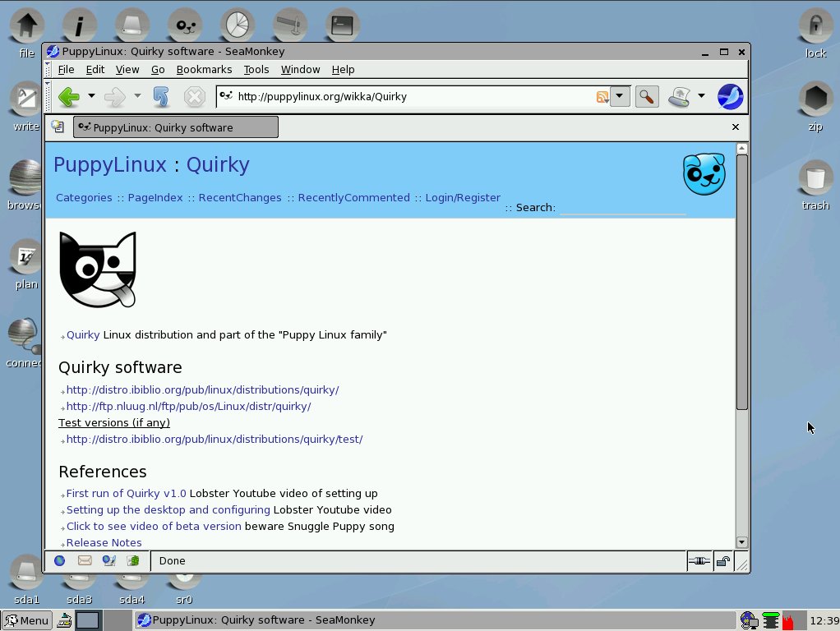Viewport: 840px width, 631px height.
Task: Open the zip desktop icon
Action: (816, 106)
